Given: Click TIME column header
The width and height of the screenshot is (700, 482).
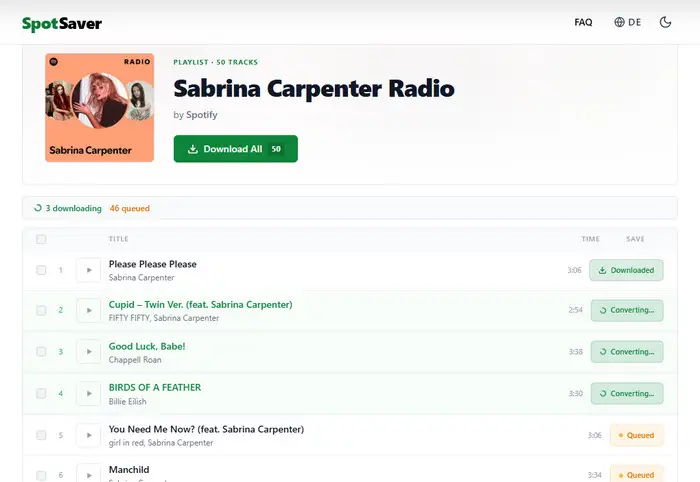Looking at the screenshot, I should pos(590,239).
